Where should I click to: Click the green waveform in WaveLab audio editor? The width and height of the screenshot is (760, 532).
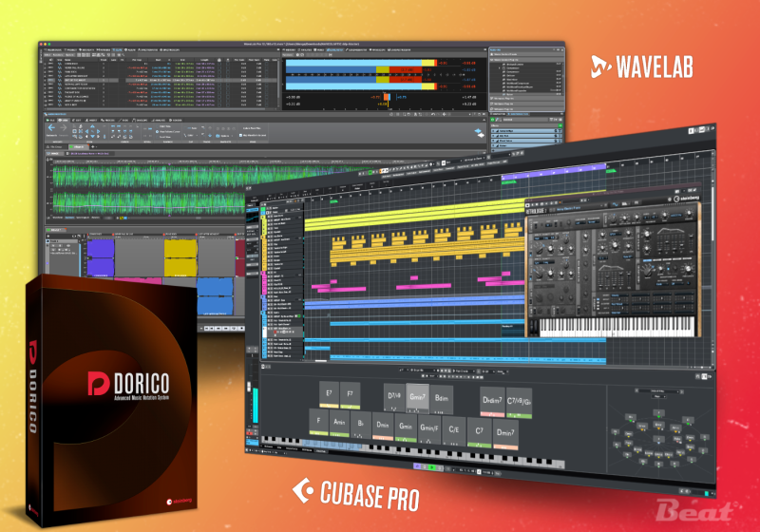[x=150, y=189]
